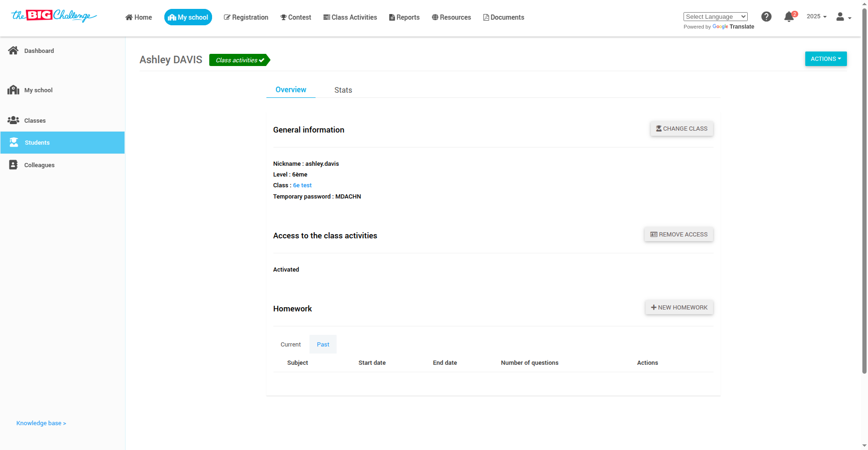
Task: Click the Students icon in sidebar
Action: 14,142
